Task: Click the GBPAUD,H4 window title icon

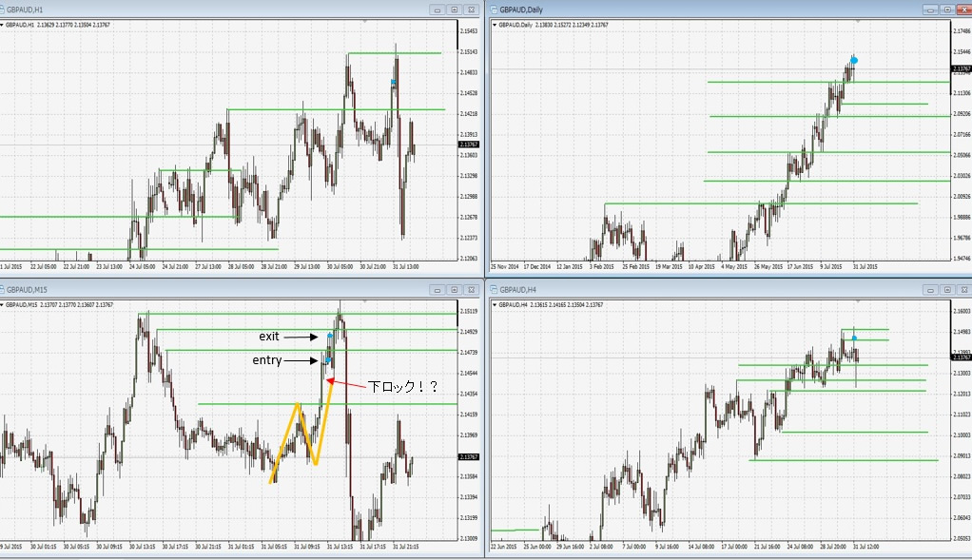Action: click(x=494, y=290)
